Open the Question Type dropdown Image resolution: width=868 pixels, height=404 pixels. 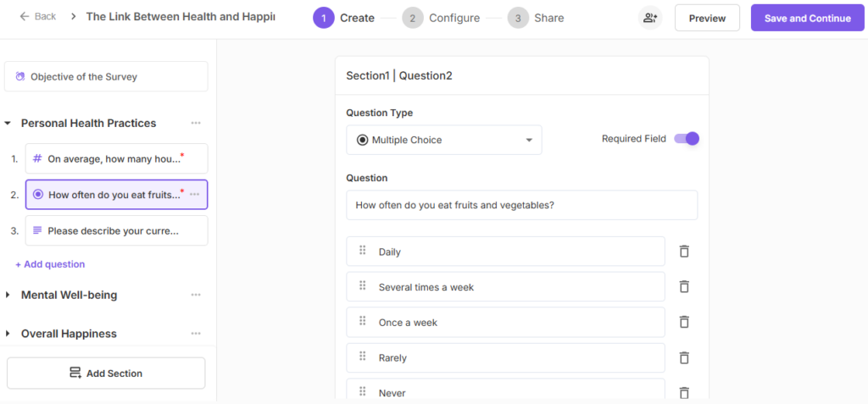443,140
